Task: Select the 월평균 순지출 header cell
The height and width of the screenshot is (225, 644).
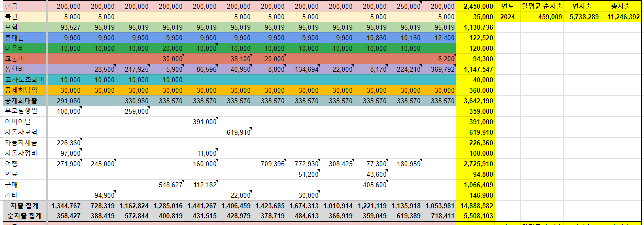Action: pos(542,6)
